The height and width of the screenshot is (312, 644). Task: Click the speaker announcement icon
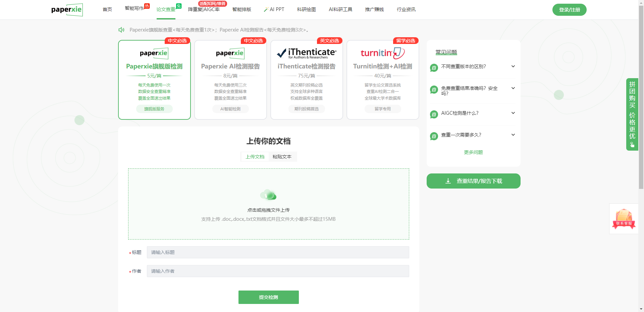[x=121, y=30]
